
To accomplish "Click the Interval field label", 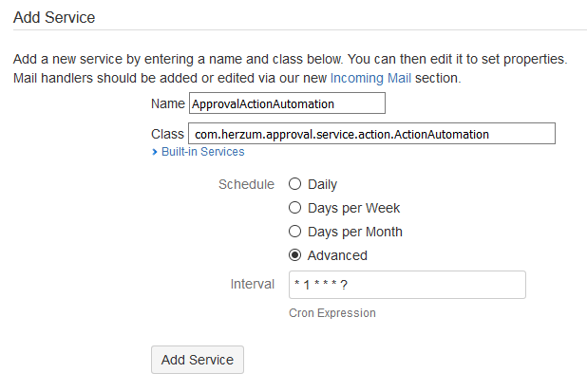I will pyautogui.click(x=252, y=284).
